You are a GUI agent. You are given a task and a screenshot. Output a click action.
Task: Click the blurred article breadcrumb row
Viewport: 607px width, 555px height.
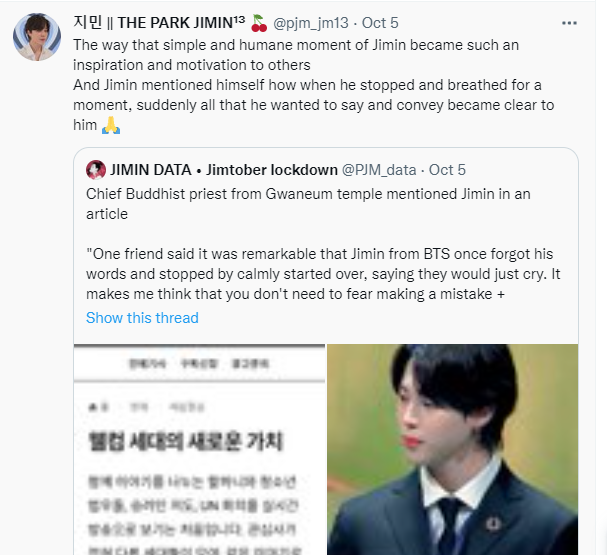point(146,407)
